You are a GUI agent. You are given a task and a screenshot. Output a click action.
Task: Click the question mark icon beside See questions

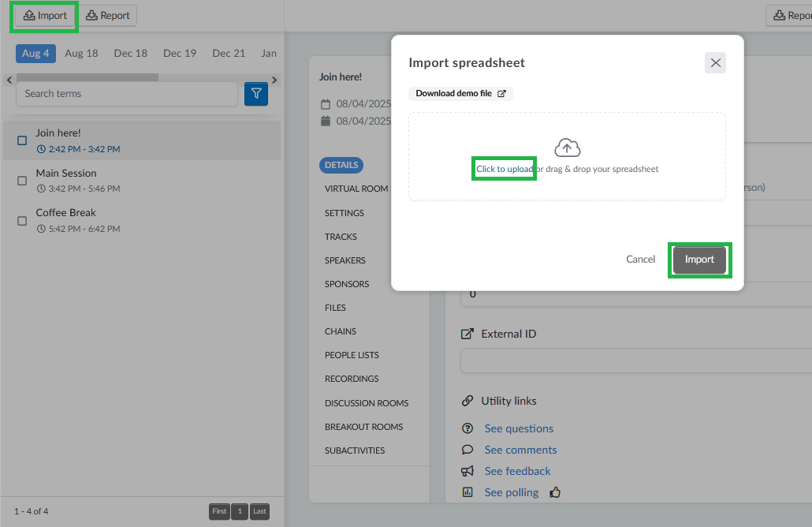[467, 428]
